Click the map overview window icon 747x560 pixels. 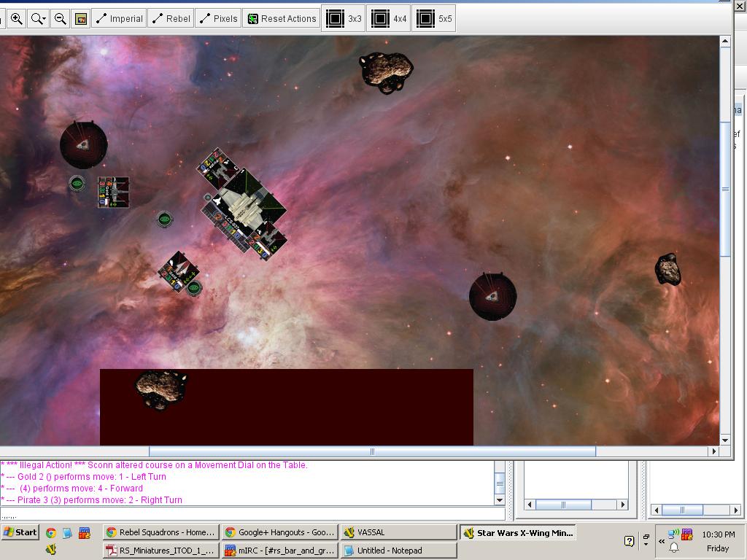coord(81,19)
